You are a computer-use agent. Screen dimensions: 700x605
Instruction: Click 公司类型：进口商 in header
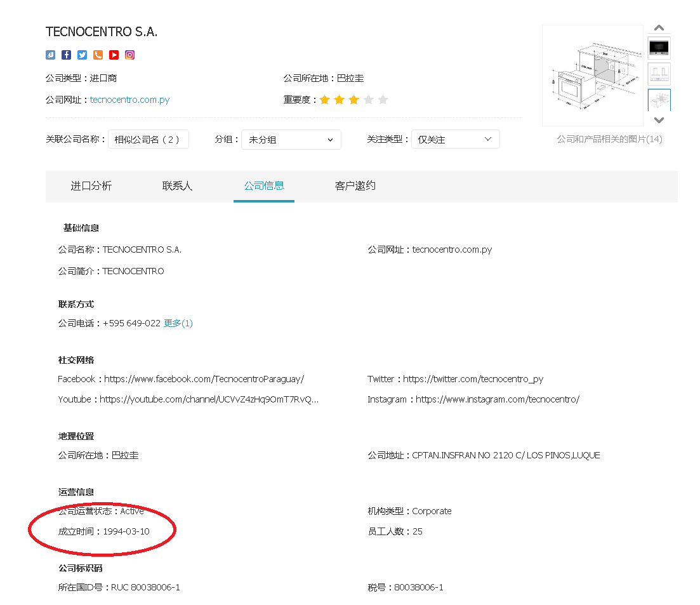pyautogui.click(x=81, y=78)
